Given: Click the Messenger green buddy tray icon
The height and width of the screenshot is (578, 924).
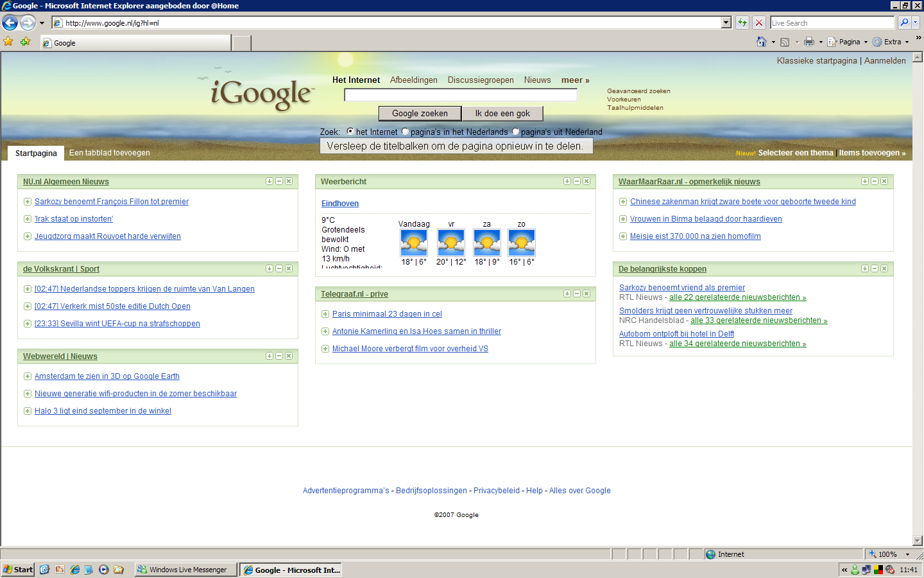Looking at the screenshot, I should tap(855, 570).
